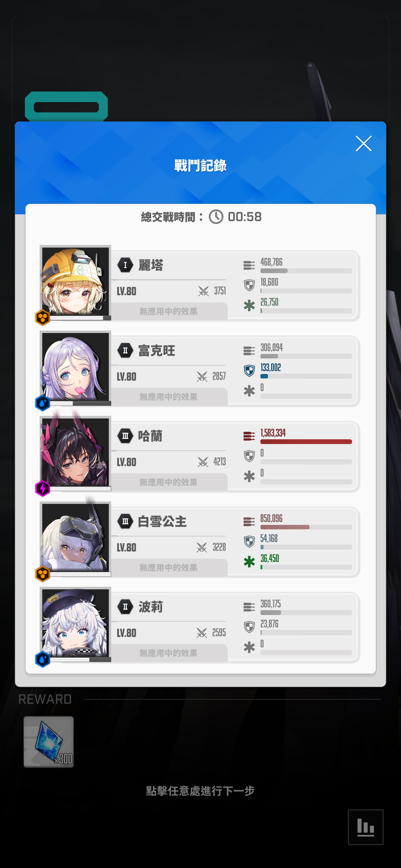Click 白雪公主's green healing asterisk icon
This screenshot has width=401, height=868.
[249, 562]
